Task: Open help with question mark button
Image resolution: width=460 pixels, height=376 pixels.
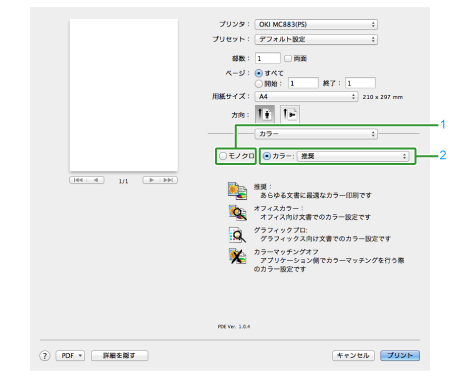Action: [45, 356]
